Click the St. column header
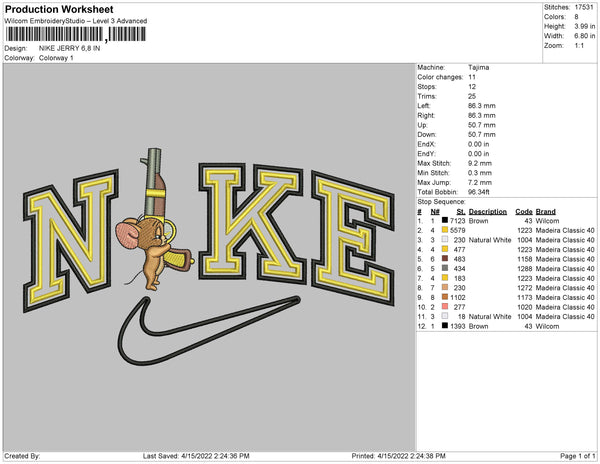Viewport: 600px width, 464px height. tap(461, 212)
